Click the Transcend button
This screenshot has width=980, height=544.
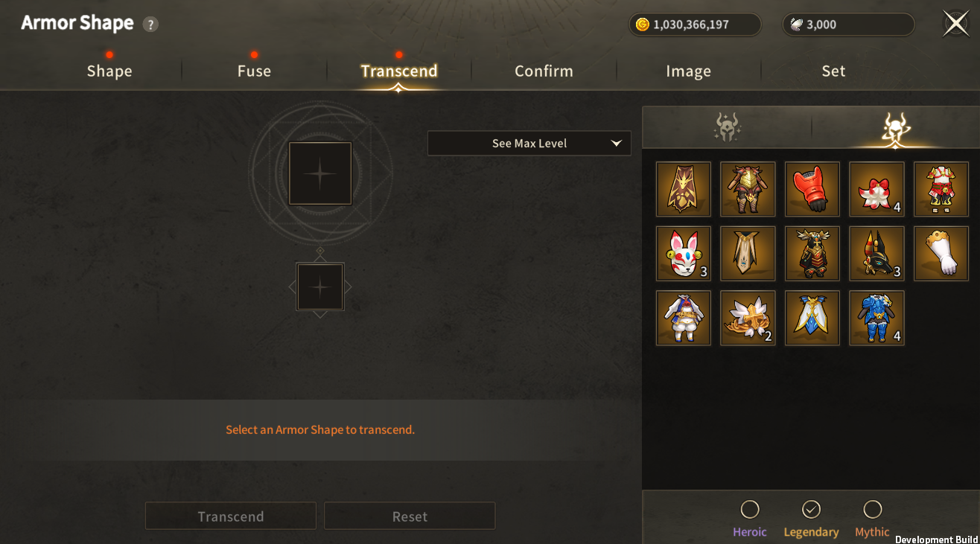coord(231,516)
